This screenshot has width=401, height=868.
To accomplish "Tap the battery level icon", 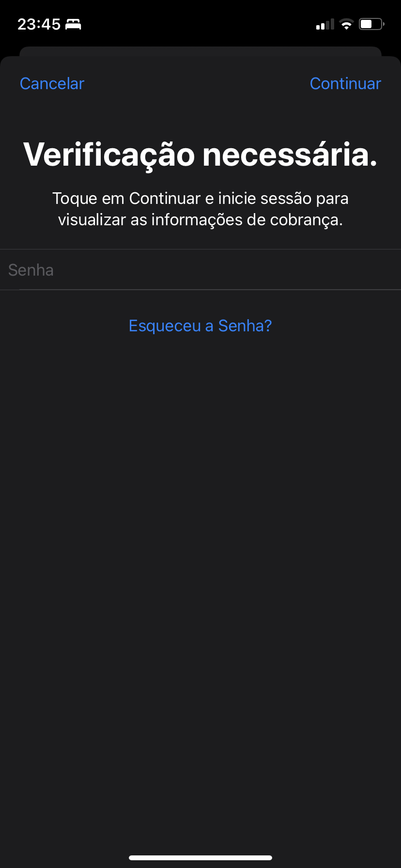I will [x=371, y=24].
